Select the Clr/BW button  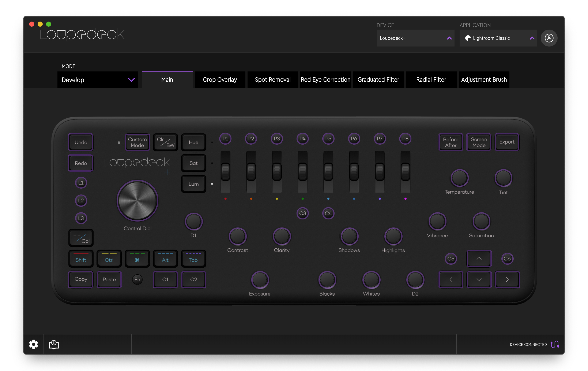click(x=165, y=142)
